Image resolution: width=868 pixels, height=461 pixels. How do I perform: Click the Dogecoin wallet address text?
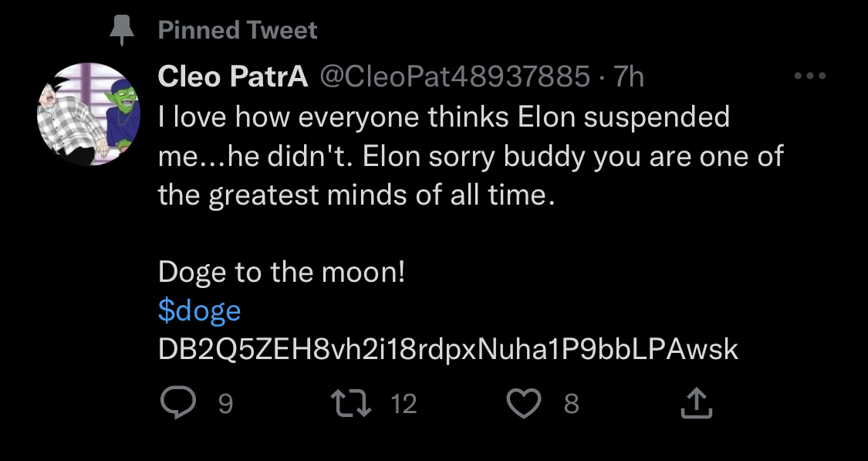tap(448, 350)
